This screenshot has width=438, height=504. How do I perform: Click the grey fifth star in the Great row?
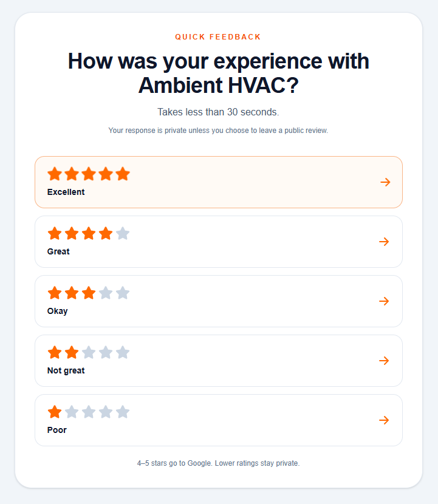click(x=123, y=233)
